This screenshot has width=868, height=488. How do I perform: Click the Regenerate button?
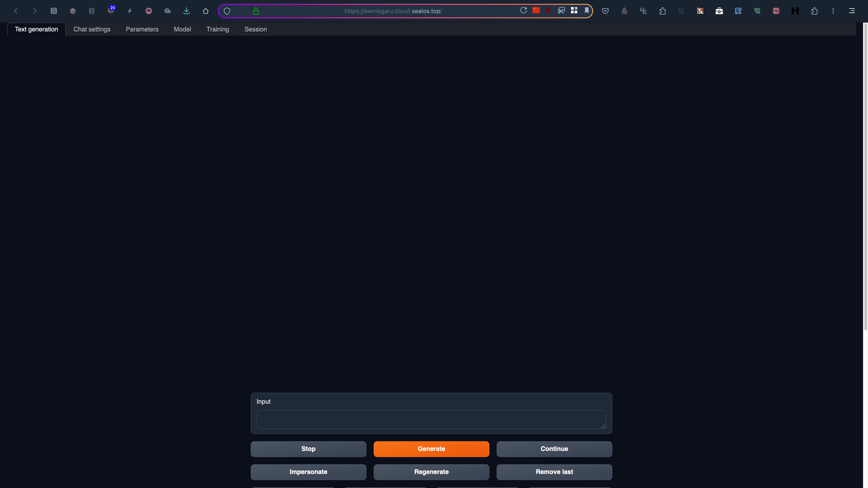(431, 472)
